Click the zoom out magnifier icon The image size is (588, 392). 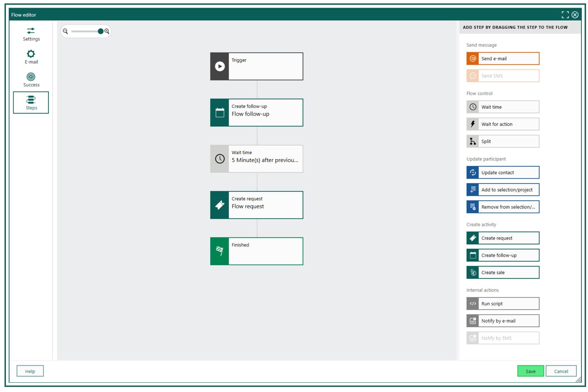coord(65,31)
